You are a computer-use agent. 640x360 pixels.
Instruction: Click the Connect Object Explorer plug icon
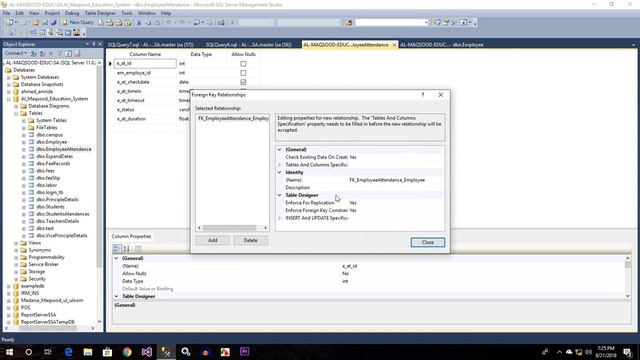34,53
